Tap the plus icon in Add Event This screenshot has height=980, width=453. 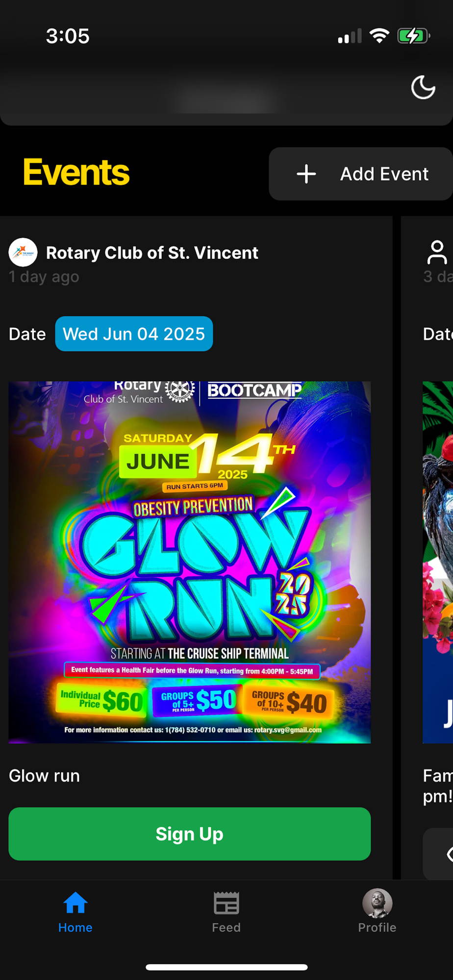click(x=306, y=174)
